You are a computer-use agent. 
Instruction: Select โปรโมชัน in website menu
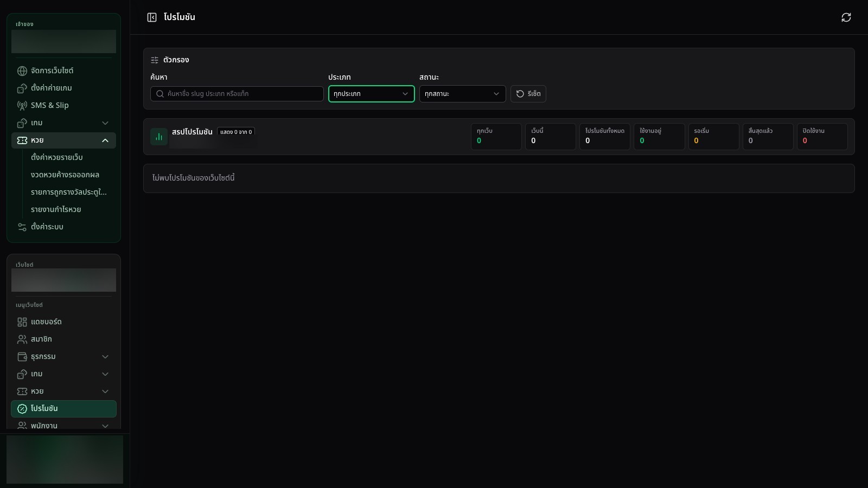tap(63, 409)
